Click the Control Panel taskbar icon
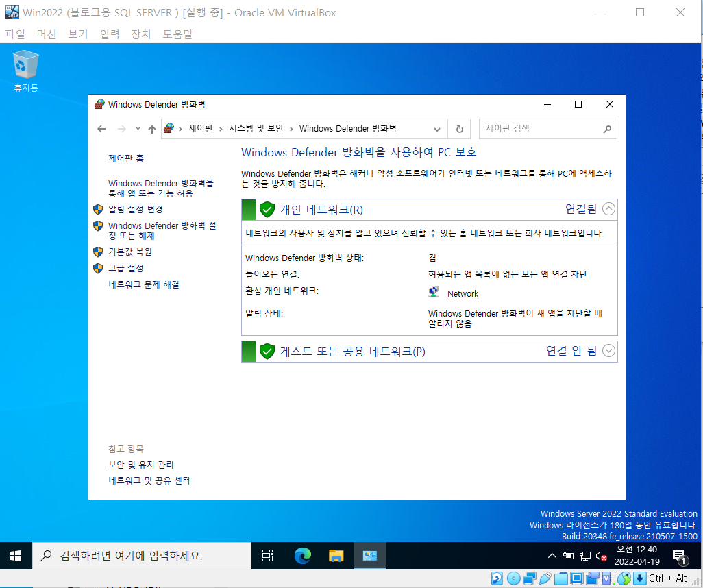The image size is (703, 588). pos(370,556)
